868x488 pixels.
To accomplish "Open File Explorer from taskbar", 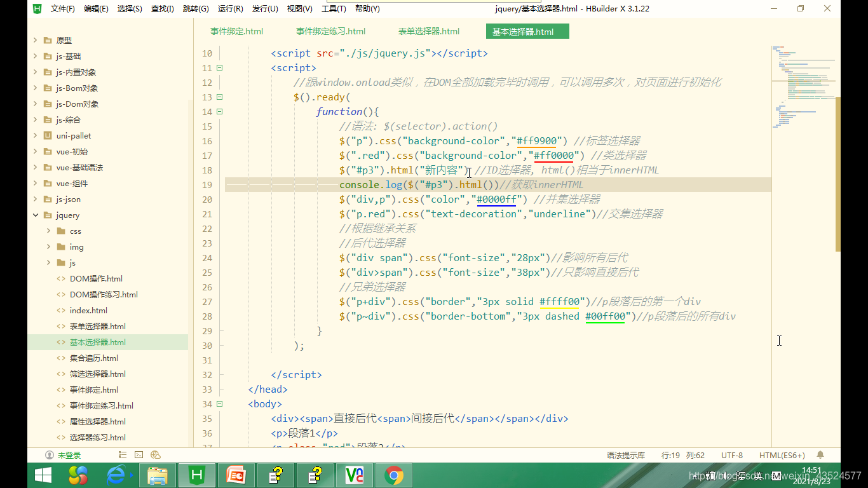I will [x=157, y=475].
